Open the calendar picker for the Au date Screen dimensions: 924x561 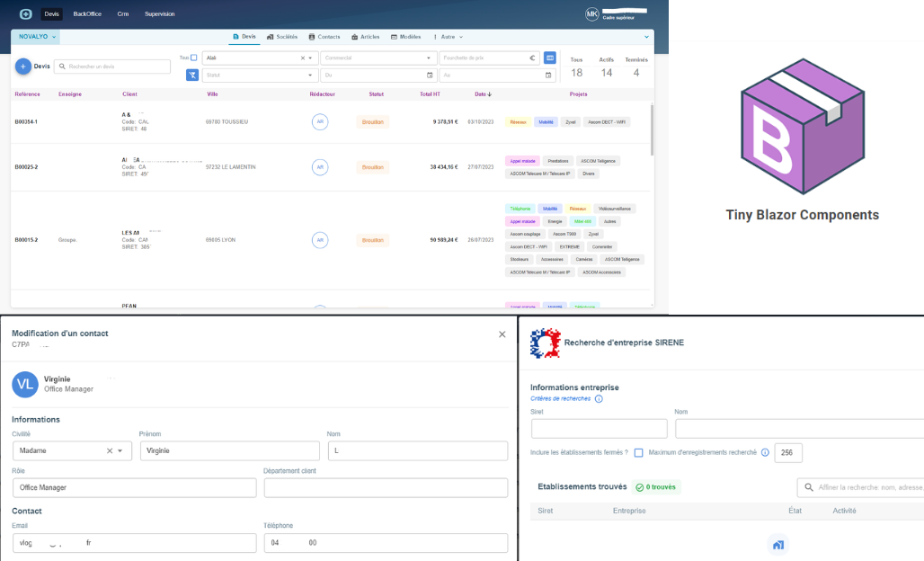click(x=548, y=75)
